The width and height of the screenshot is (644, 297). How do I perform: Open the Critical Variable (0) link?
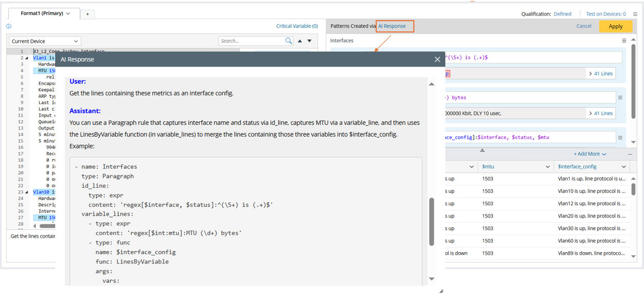pyautogui.click(x=297, y=26)
